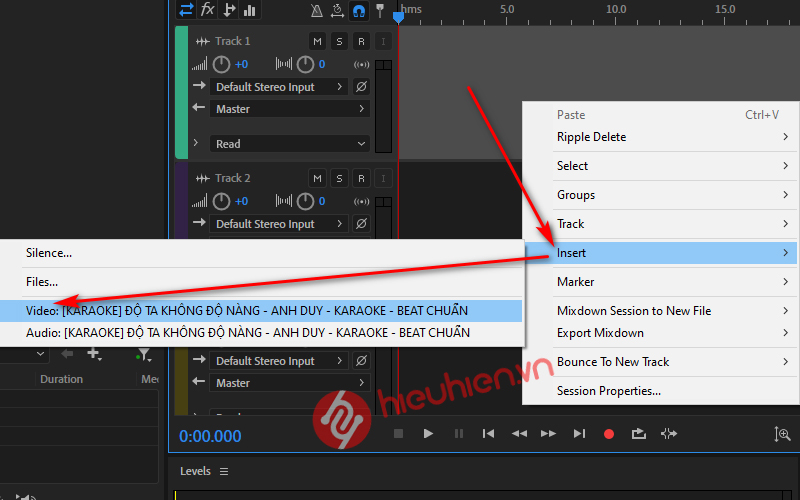This screenshot has width=800, height=500.
Task: Arm Track 2 for record with R
Action: point(361,178)
